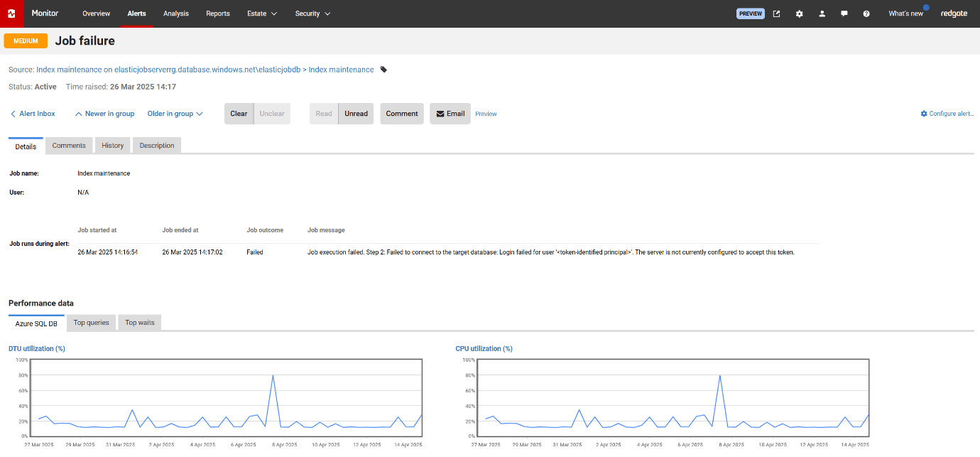Click the help question mark icon

tap(866, 14)
